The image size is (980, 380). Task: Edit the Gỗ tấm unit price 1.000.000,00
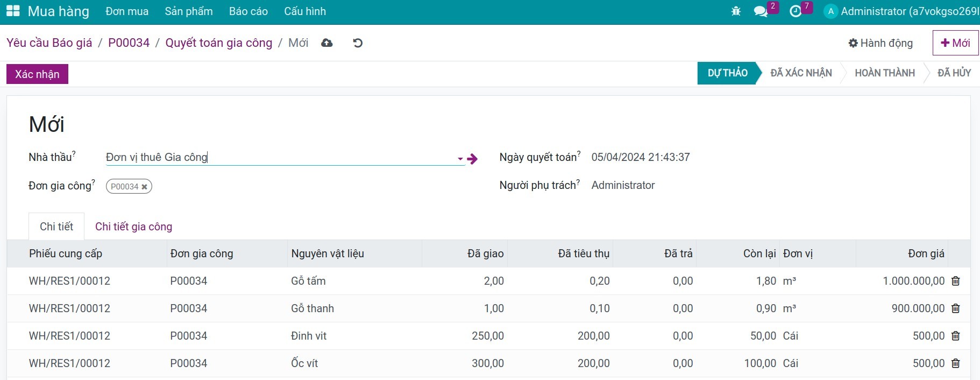pos(914,281)
